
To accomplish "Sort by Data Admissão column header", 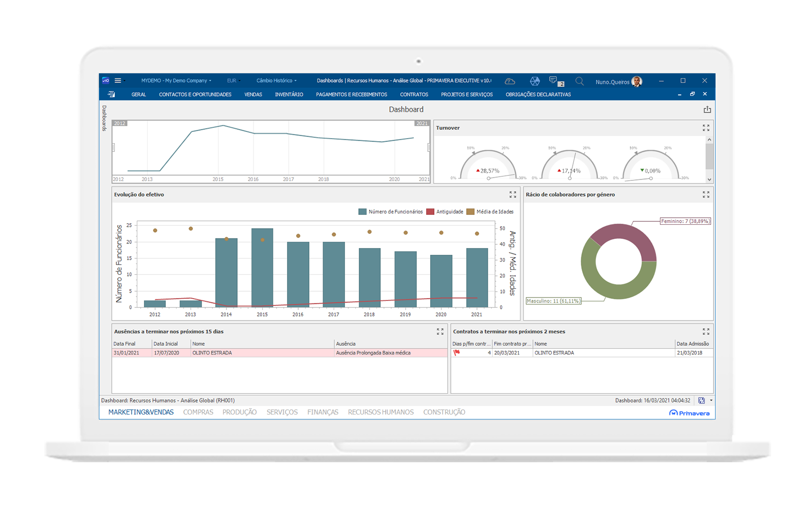I will click(694, 344).
